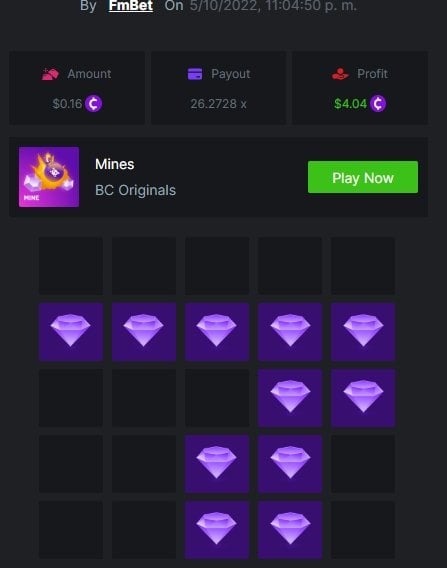Click the top-left empty dark tile
This screenshot has width=447, height=568.
pos(71,266)
